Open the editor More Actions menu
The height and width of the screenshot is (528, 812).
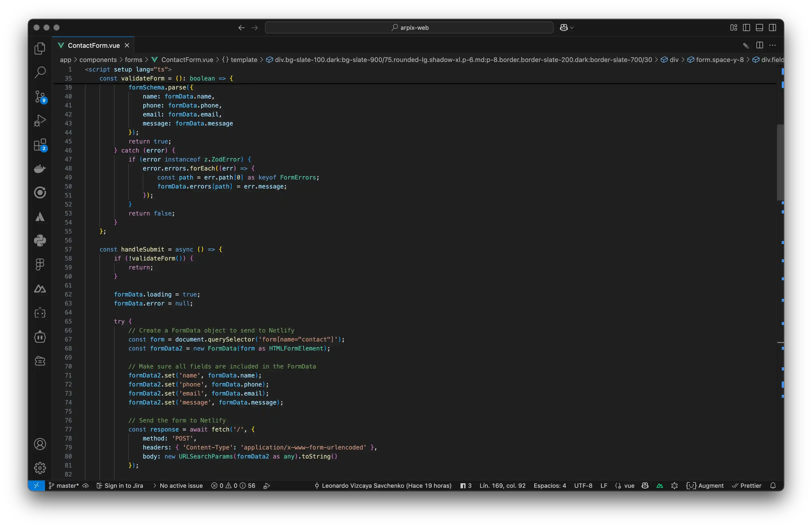[x=773, y=45]
